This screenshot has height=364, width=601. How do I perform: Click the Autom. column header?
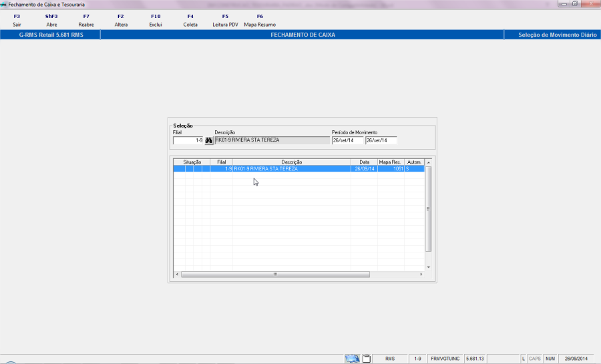(x=414, y=162)
